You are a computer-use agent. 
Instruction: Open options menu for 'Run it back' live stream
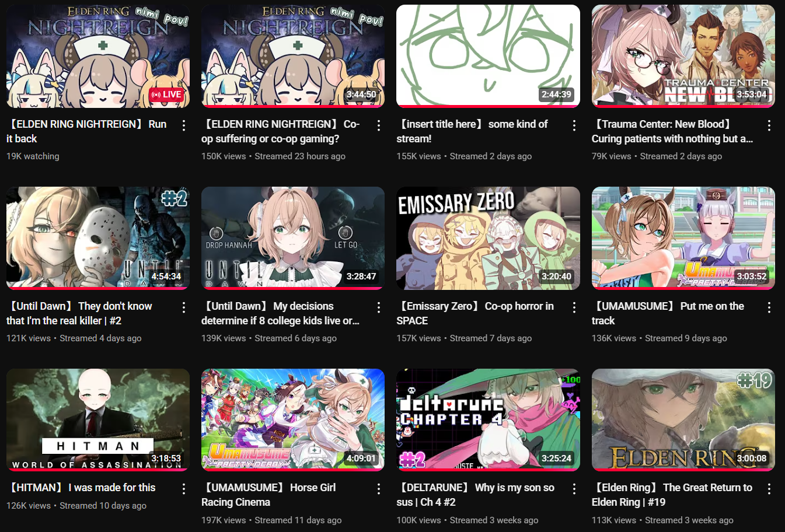[x=184, y=125]
